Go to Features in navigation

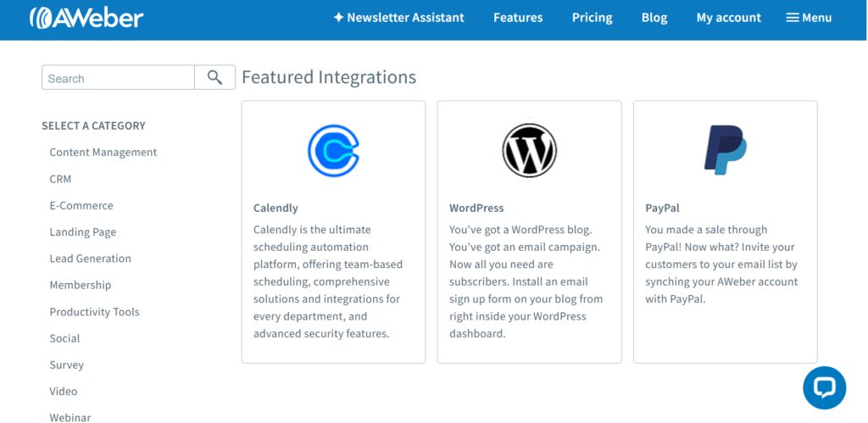click(518, 18)
